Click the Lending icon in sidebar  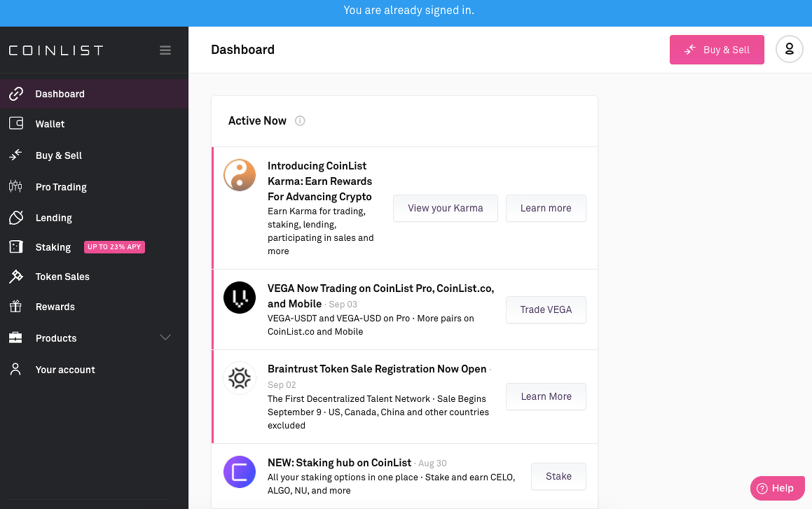click(x=16, y=218)
